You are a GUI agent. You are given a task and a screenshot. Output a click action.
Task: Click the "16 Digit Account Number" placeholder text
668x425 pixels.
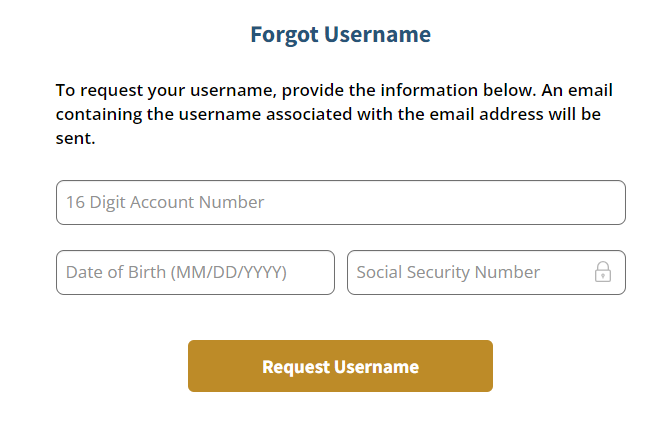(165, 202)
